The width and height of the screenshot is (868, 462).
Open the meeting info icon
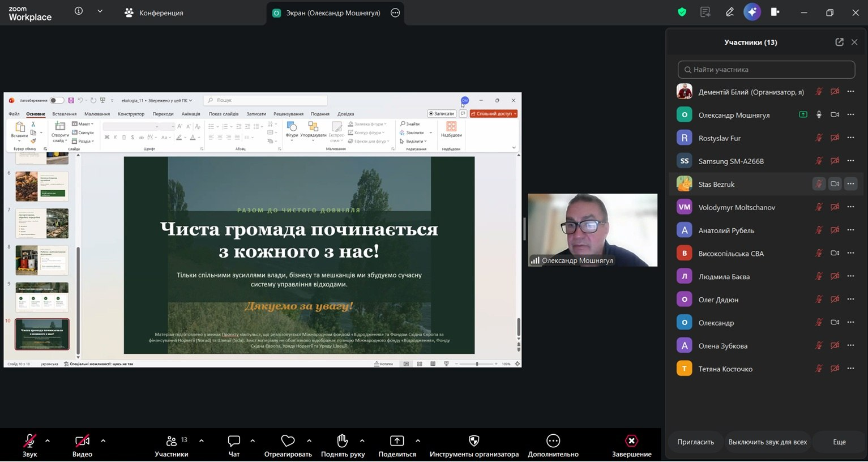[79, 11]
